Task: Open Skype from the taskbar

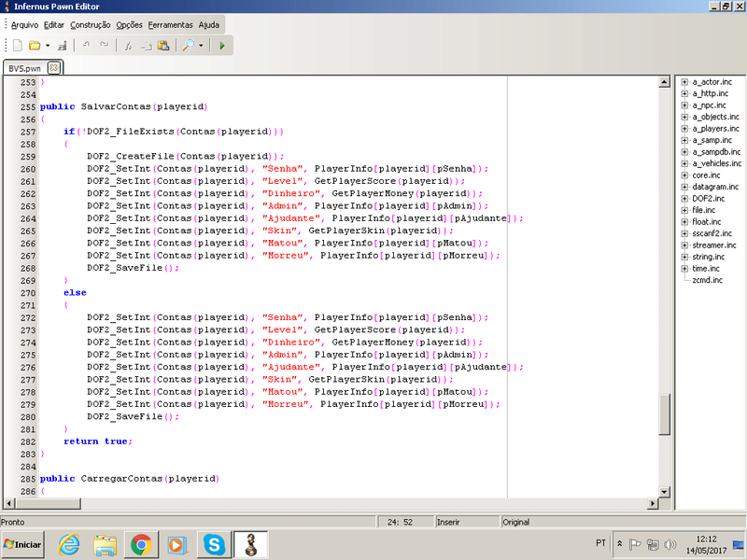Action: coord(214,544)
